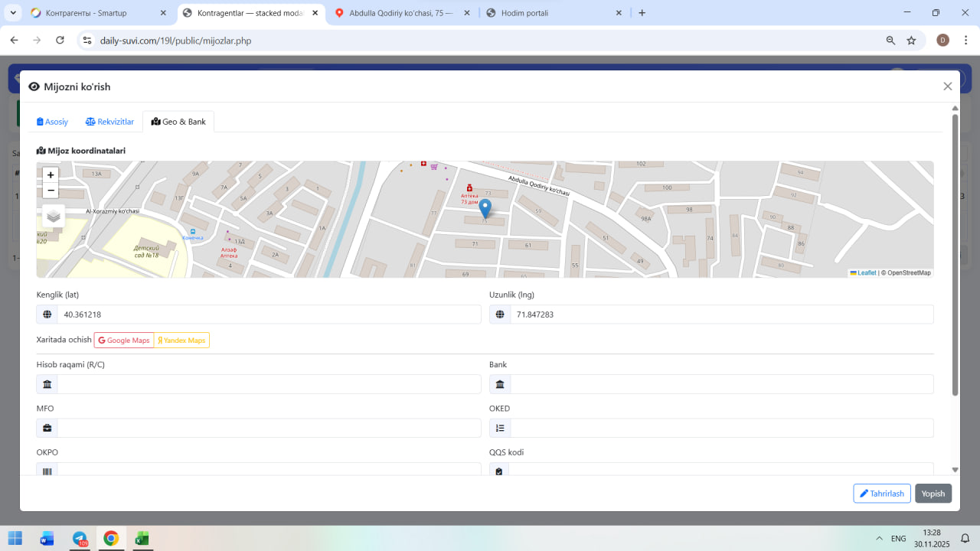
Task: Select the Geo & Bank tab
Action: tap(178, 122)
